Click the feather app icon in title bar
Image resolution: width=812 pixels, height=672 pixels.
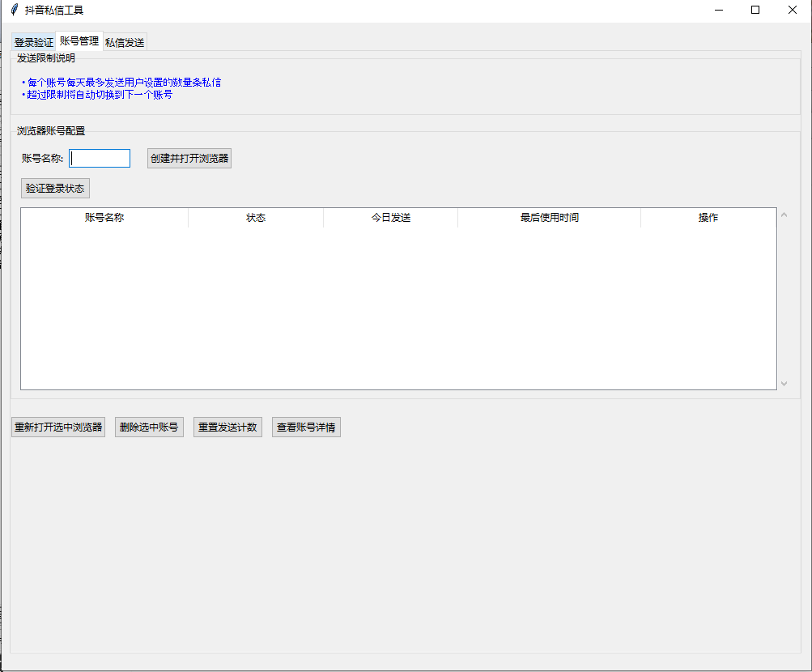(x=14, y=10)
